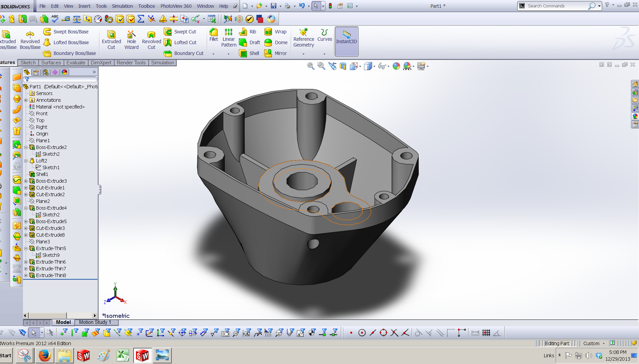Open Excel from the taskbar

click(123, 356)
